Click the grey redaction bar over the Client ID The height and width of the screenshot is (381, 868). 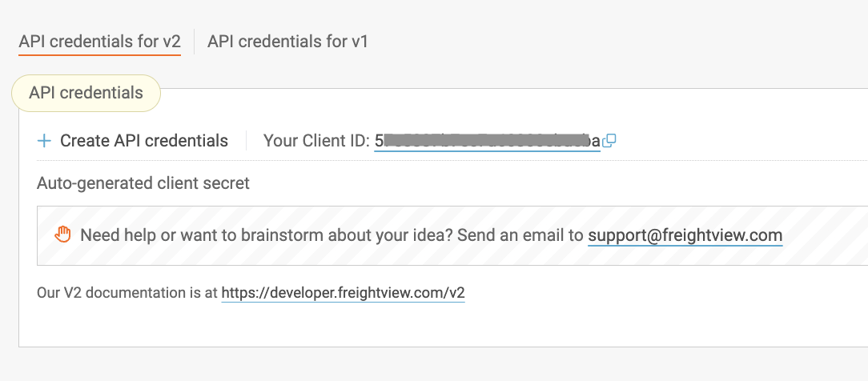coord(487,140)
